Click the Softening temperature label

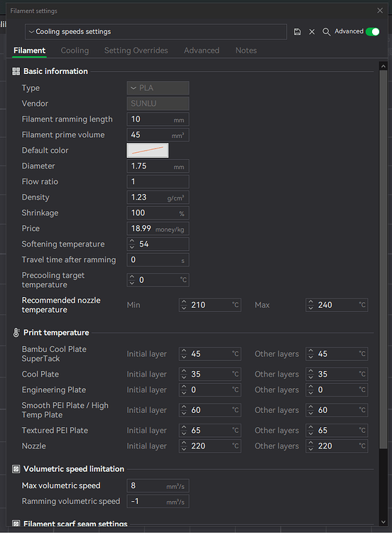pyautogui.click(x=63, y=244)
